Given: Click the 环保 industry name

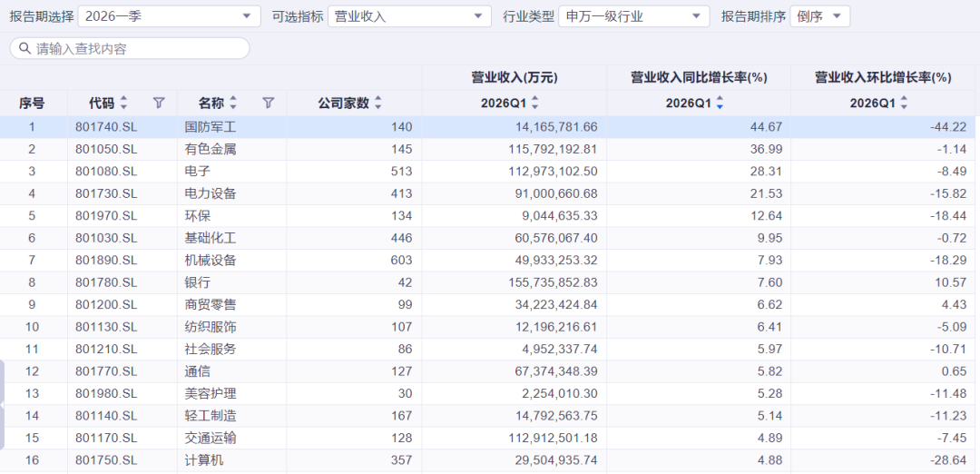Looking at the screenshot, I should [x=198, y=216].
